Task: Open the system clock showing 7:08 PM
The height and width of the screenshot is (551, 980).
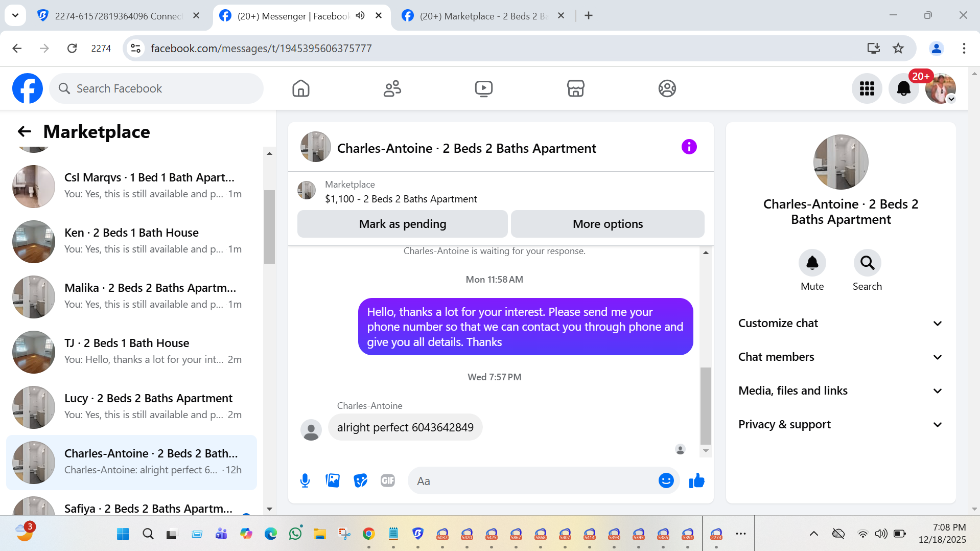Action: click(942, 534)
